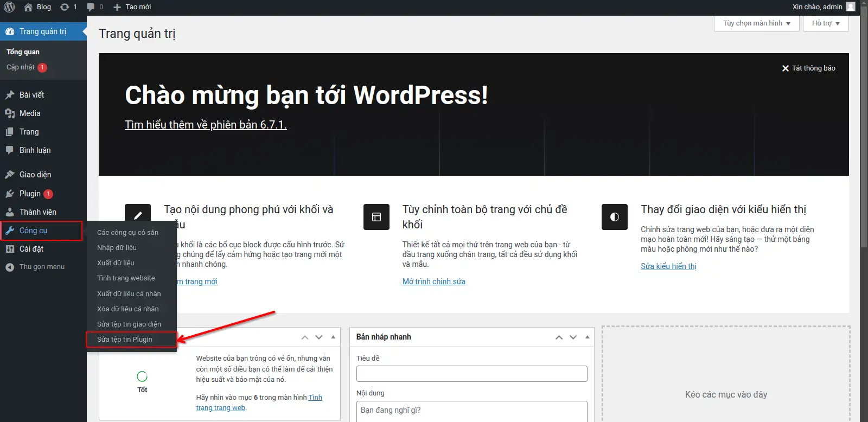Open the Plugin menu in the sidebar
Screen dimensions: 868x422
30,194
